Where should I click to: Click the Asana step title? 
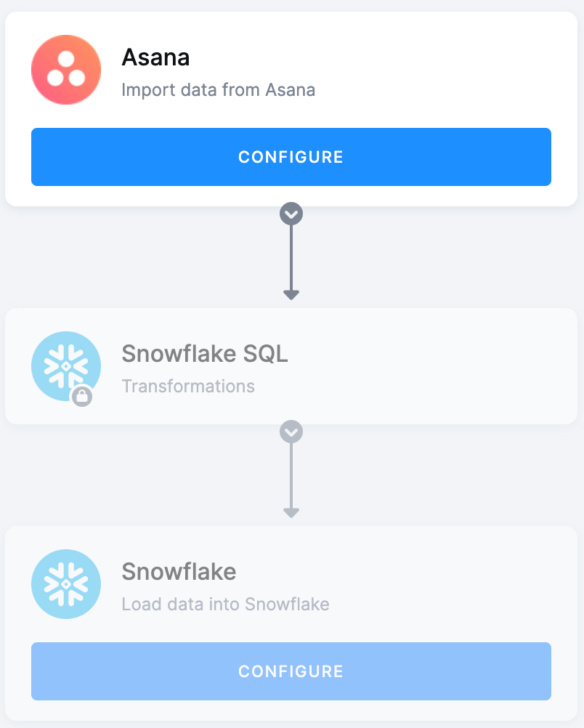pos(155,57)
